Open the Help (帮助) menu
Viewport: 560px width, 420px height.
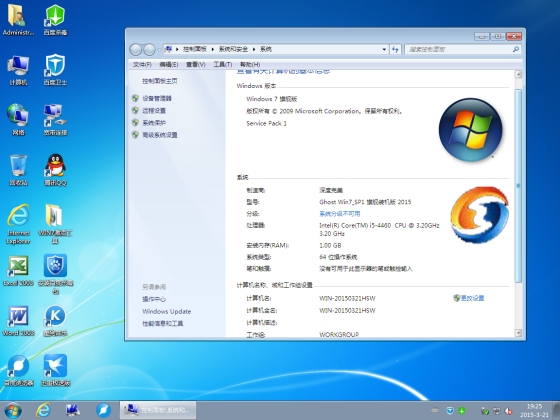point(250,64)
